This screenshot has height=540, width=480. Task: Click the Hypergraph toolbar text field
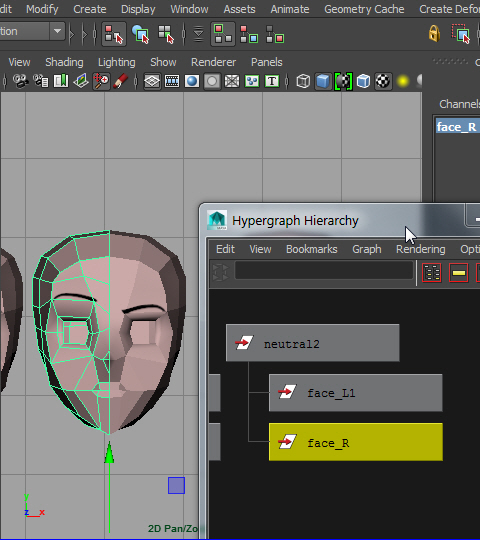tap(324, 270)
